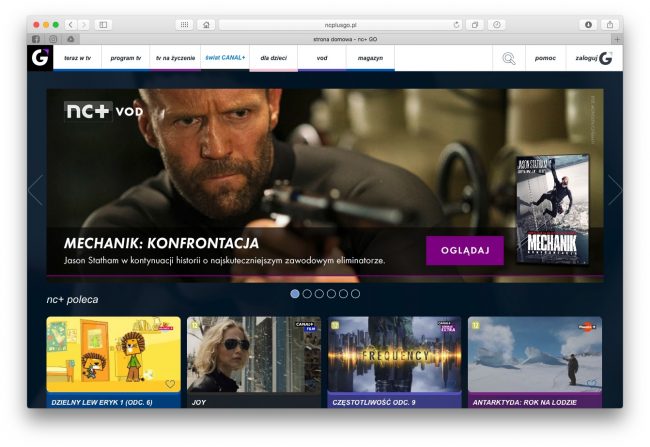Viewport: 650px width, 447px height.
Task: Show next banner slide arrow
Action: click(x=615, y=190)
